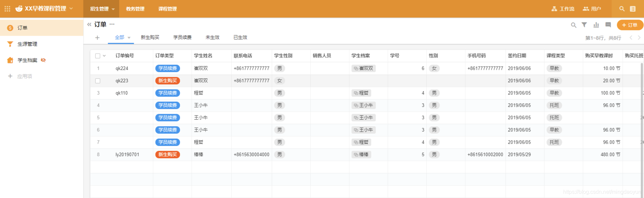Viewport: 644px width, 198px height.
Task: Check the row checkbox for qk223
Action: tap(98, 81)
